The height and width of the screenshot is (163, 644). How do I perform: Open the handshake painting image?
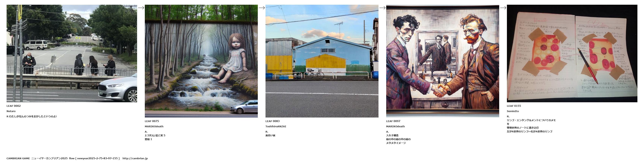(x=443, y=61)
